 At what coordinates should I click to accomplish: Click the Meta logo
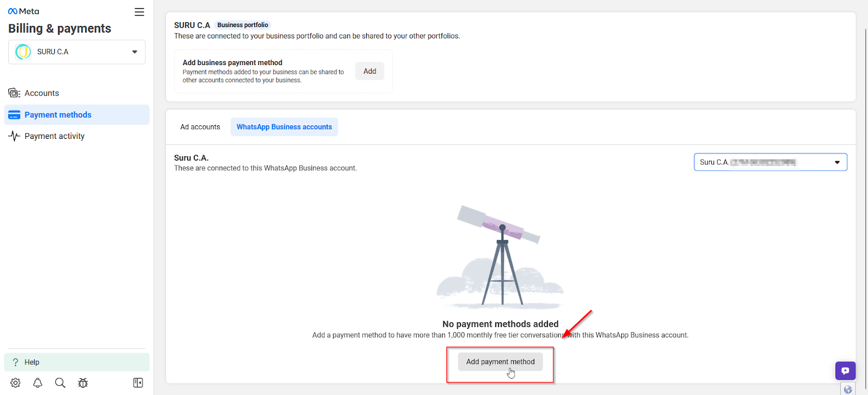(x=24, y=11)
